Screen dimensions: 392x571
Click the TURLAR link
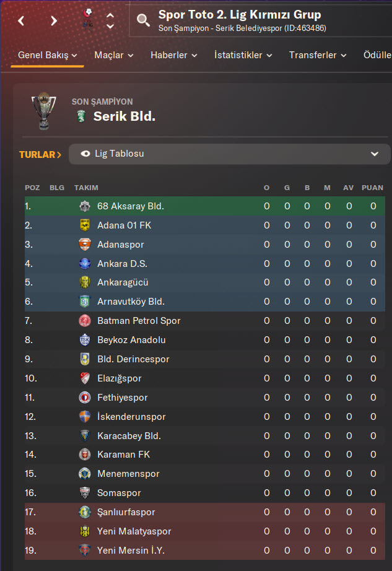tap(40, 154)
